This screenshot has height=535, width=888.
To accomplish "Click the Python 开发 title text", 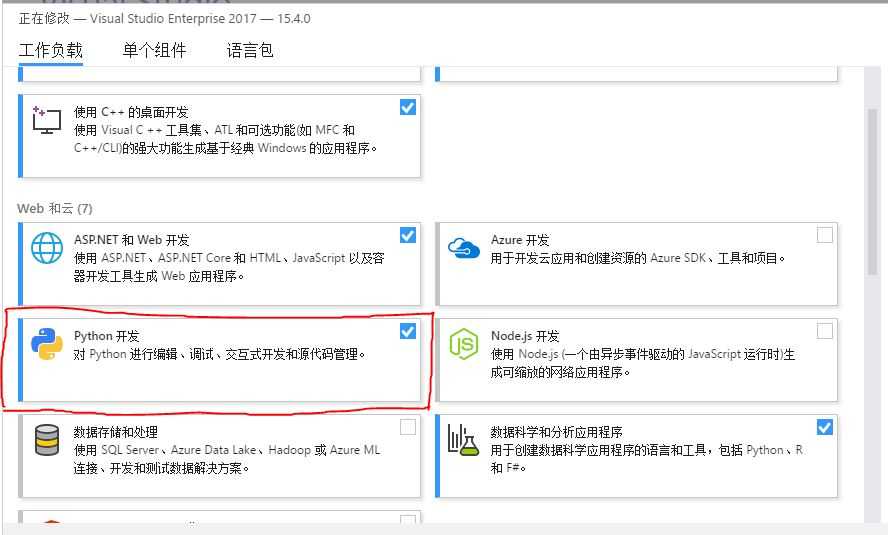I will (106, 336).
